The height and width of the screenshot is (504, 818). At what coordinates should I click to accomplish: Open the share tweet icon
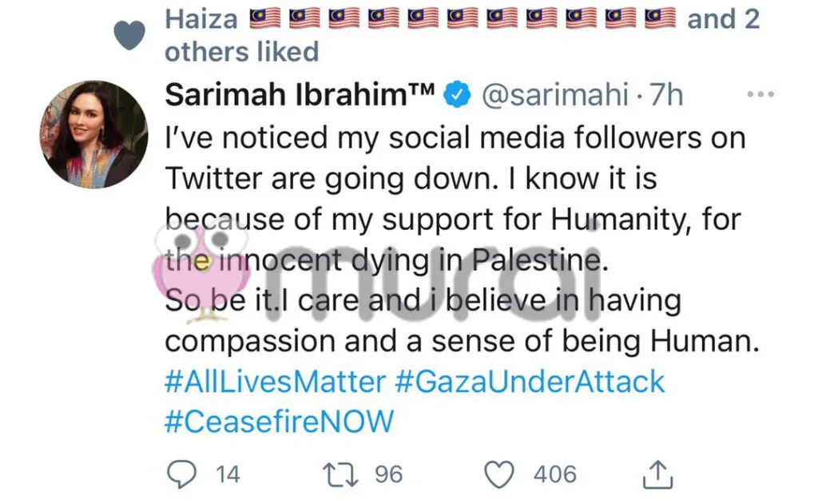[x=658, y=474]
